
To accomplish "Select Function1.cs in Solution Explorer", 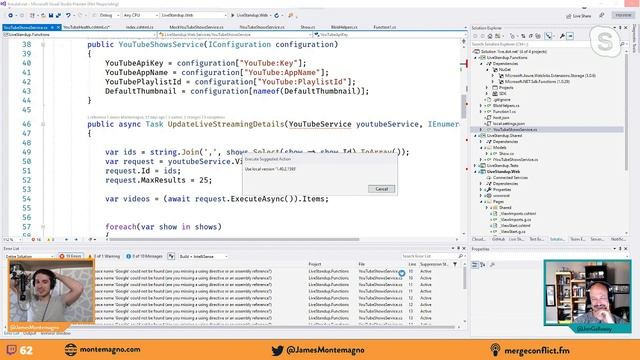I will coord(504,111).
